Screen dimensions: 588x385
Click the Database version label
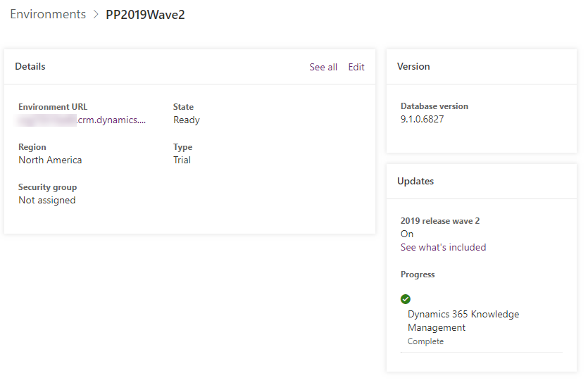(434, 106)
